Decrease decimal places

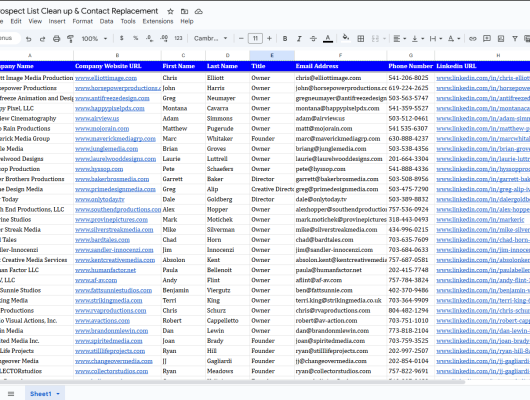(x=149, y=39)
